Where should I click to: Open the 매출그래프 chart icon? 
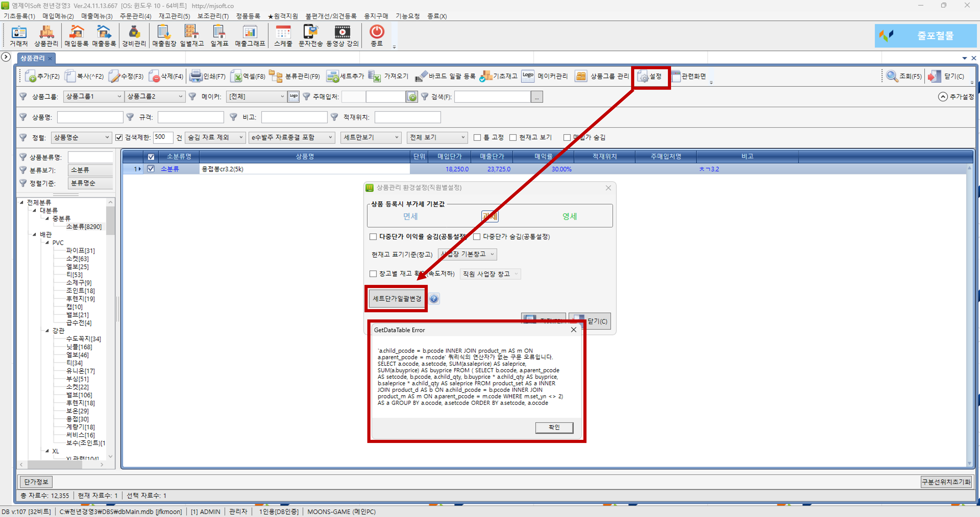click(250, 36)
